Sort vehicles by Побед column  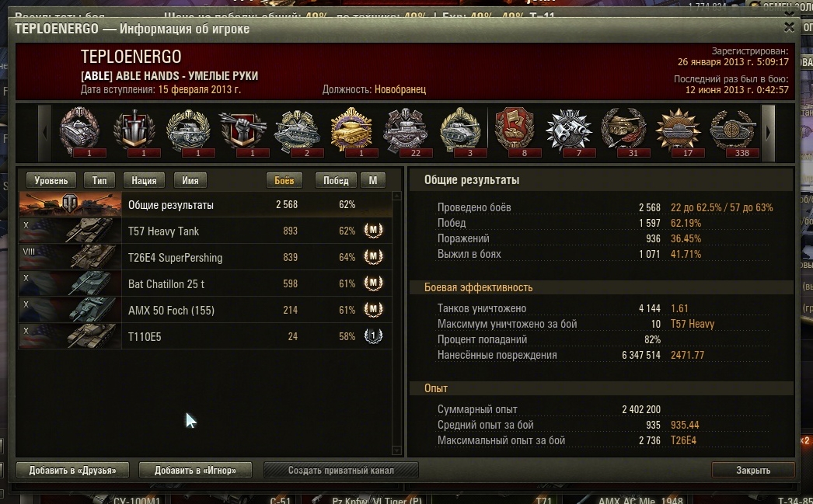[336, 180]
